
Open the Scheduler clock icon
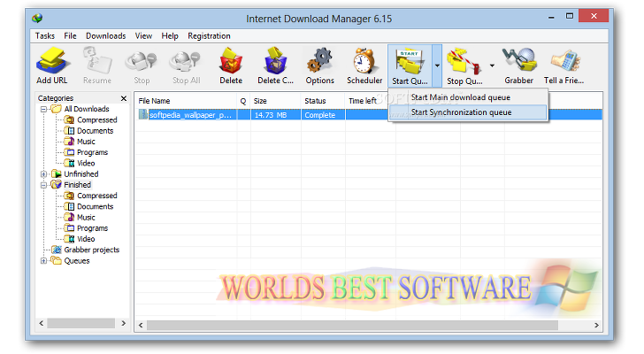(364, 61)
